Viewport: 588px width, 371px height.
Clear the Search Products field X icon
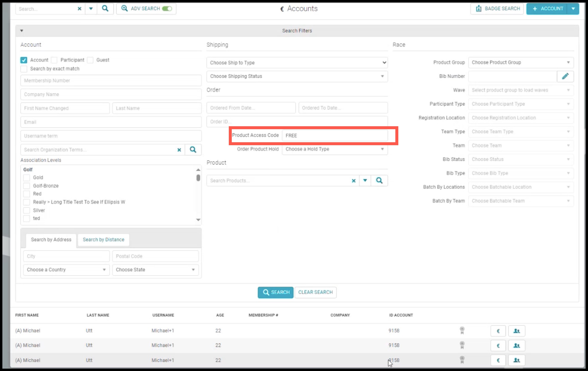pyautogui.click(x=354, y=180)
